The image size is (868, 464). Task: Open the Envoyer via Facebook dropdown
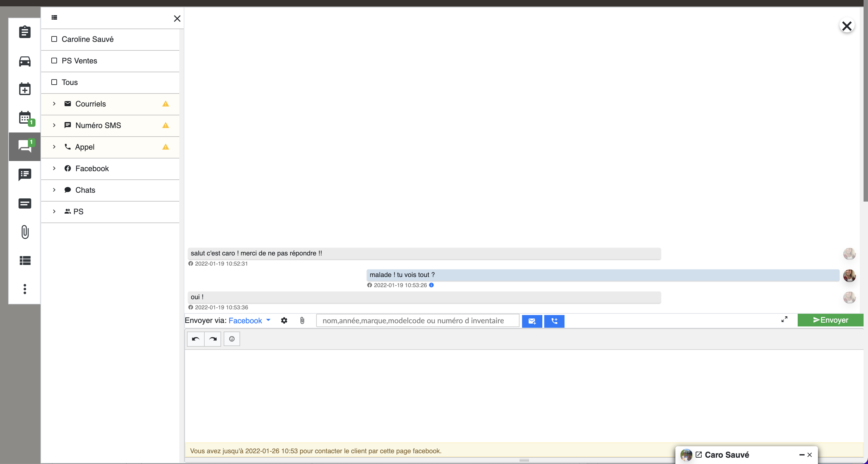pos(249,321)
